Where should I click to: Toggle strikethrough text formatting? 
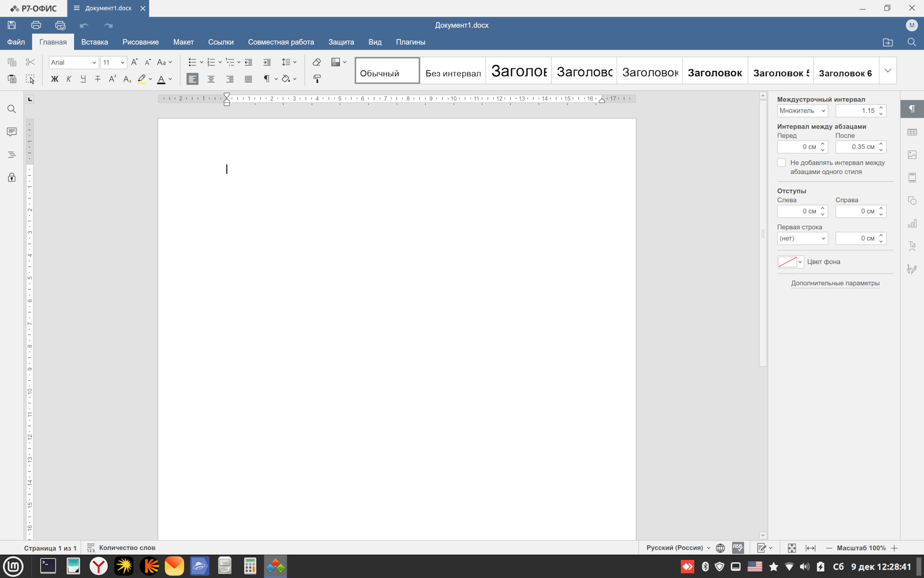[x=98, y=79]
